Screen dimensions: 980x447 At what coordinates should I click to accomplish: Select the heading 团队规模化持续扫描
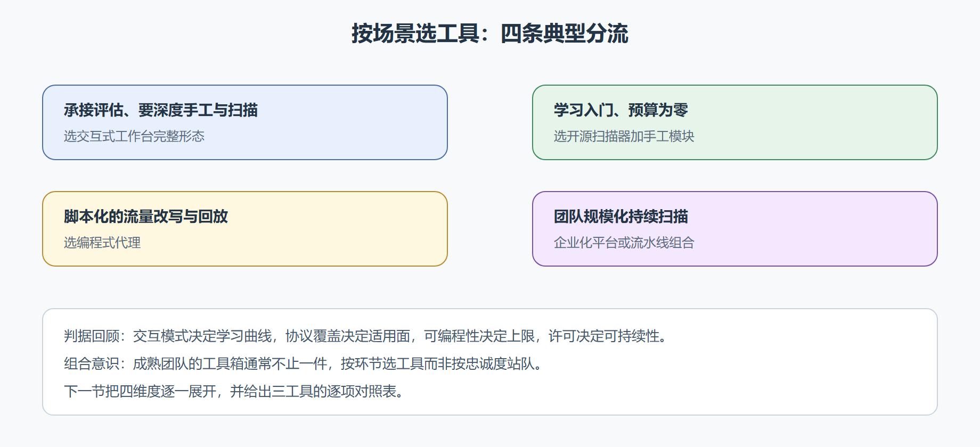621,217
